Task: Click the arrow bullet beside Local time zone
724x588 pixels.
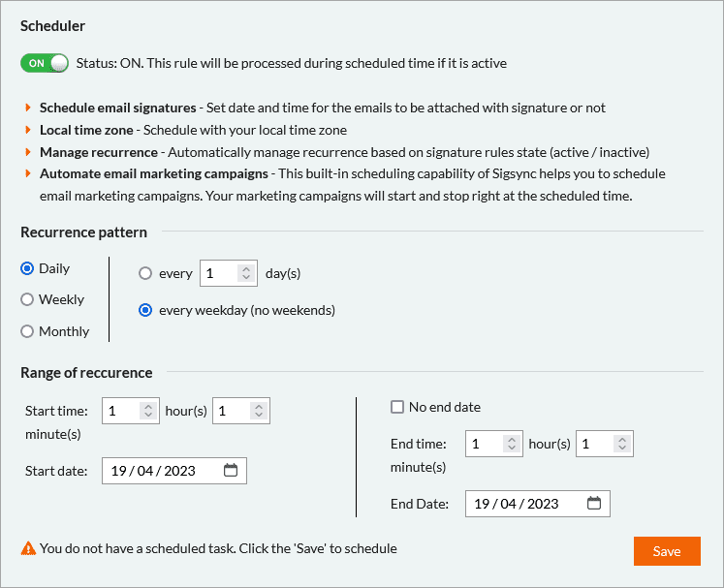Action: 29,130
